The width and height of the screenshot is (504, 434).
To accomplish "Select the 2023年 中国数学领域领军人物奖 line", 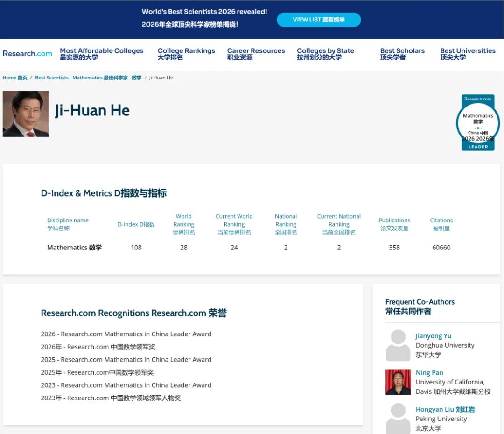I will (x=111, y=398).
